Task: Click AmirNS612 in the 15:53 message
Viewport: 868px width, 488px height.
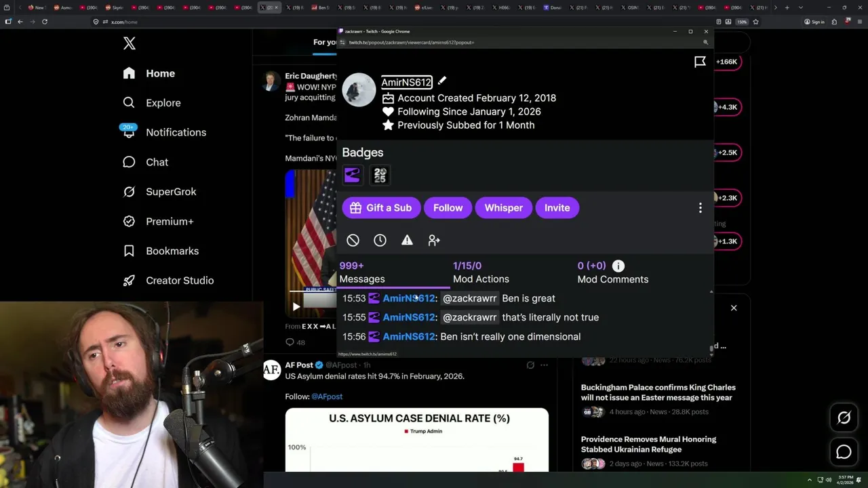Action: pos(409,298)
